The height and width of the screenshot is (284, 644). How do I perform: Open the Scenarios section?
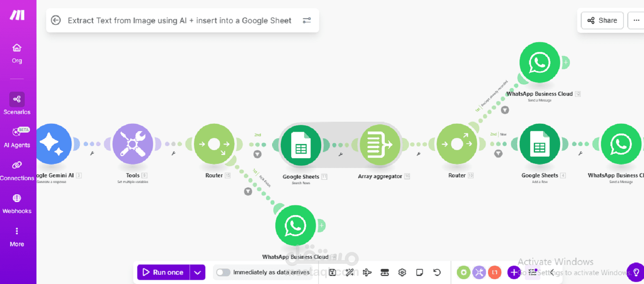pos(17,104)
